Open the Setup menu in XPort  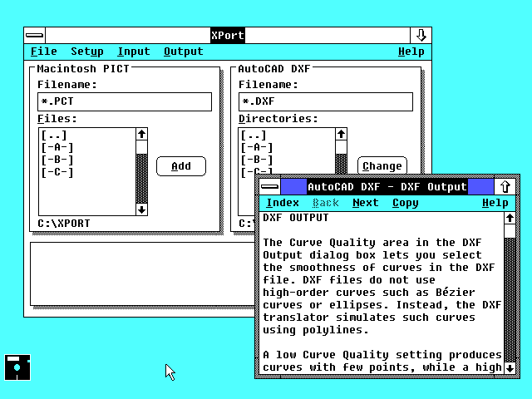pos(86,52)
